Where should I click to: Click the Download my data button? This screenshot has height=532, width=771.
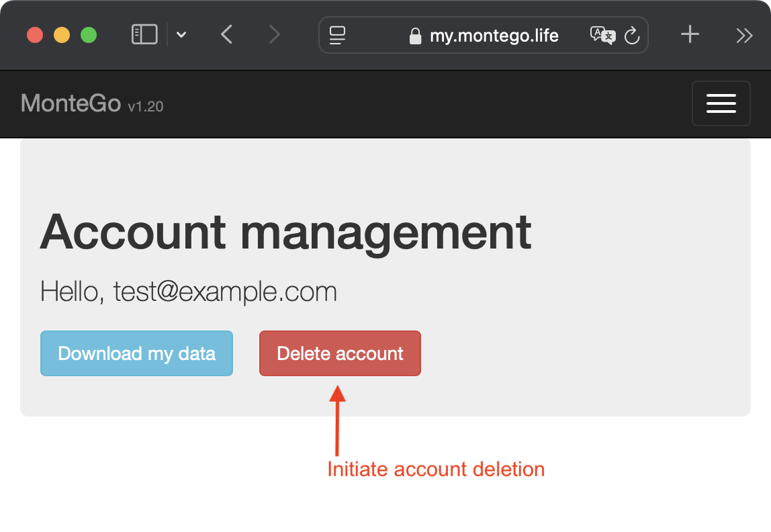[136, 353]
